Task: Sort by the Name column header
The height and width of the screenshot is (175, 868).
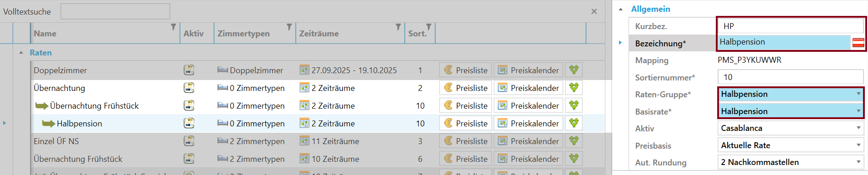Action: pyautogui.click(x=45, y=34)
